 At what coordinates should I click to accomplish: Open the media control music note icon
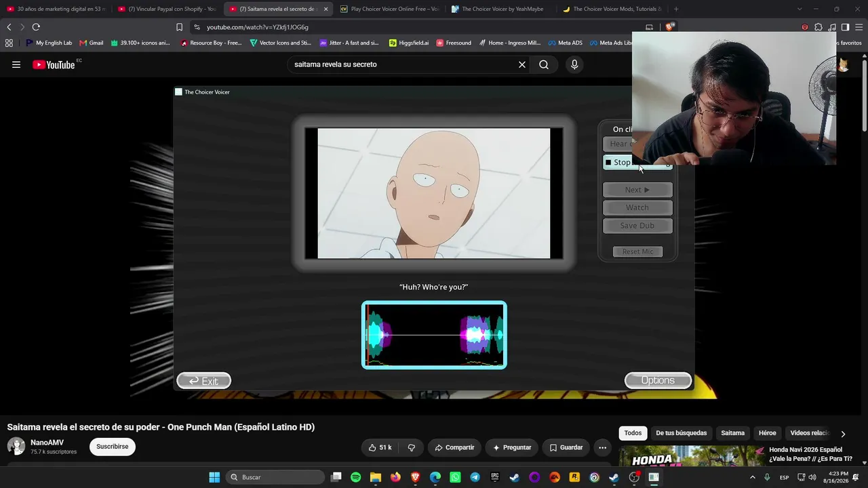832,27
